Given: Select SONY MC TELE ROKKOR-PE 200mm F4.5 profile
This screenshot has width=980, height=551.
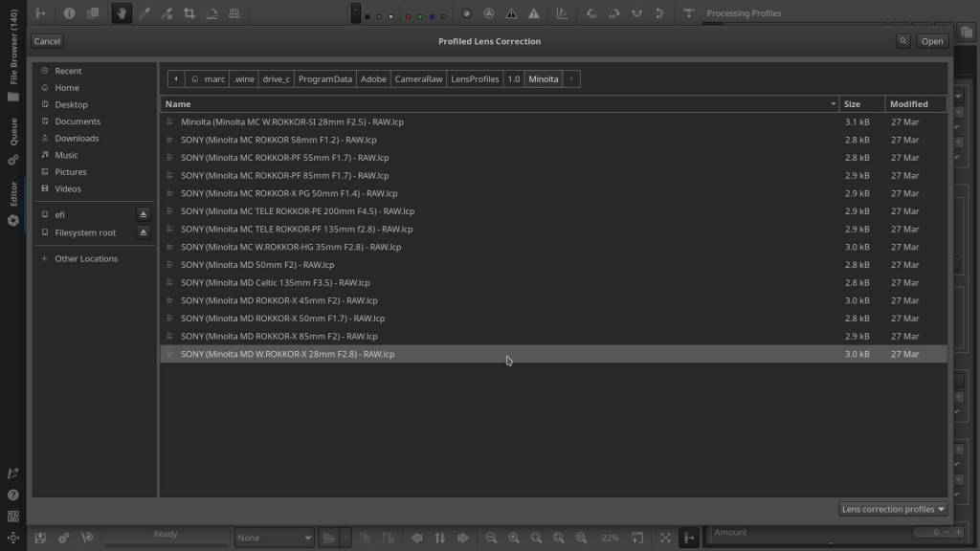Looking at the screenshot, I should [x=554, y=211].
